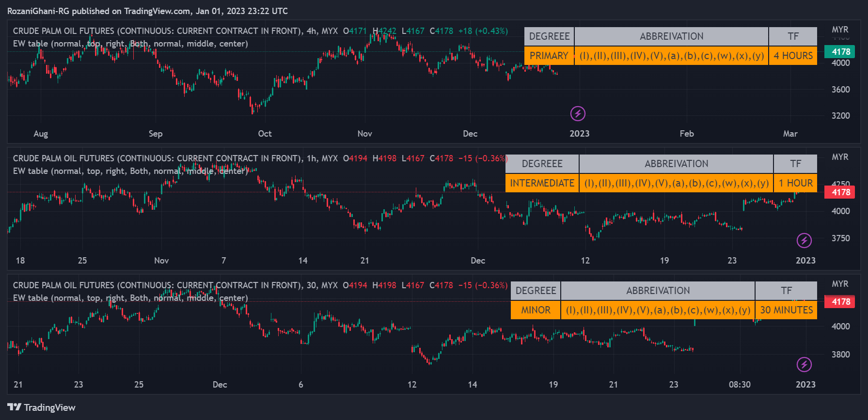Click the 08:30 label on 30-minute time axis

(740, 385)
